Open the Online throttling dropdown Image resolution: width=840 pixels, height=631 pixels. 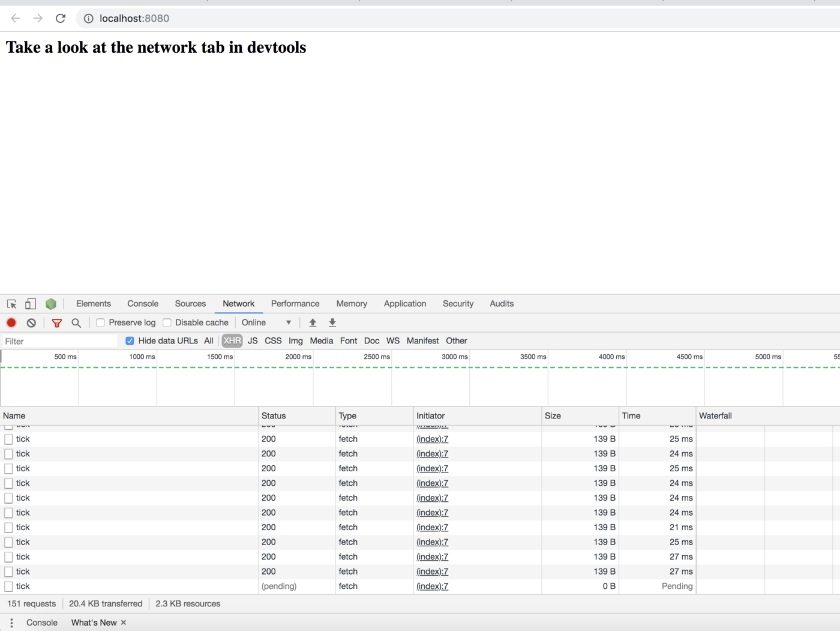pos(266,322)
